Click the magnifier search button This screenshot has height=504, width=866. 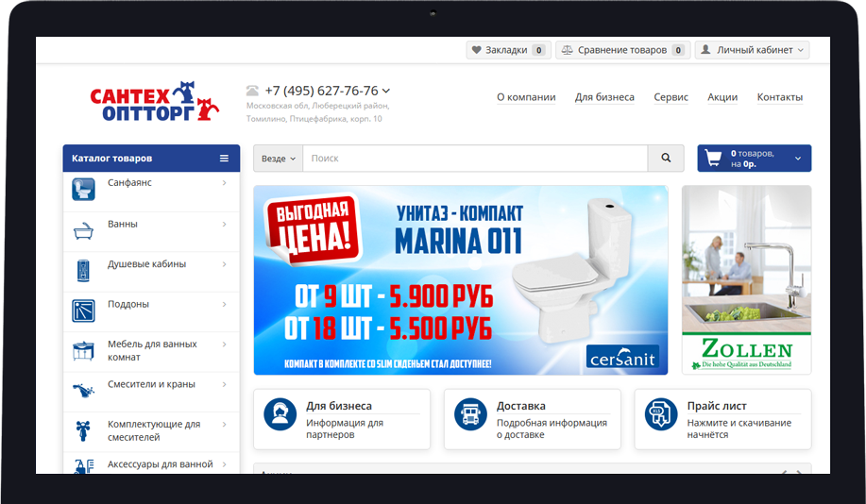pyautogui.click(x=666, y=159)
